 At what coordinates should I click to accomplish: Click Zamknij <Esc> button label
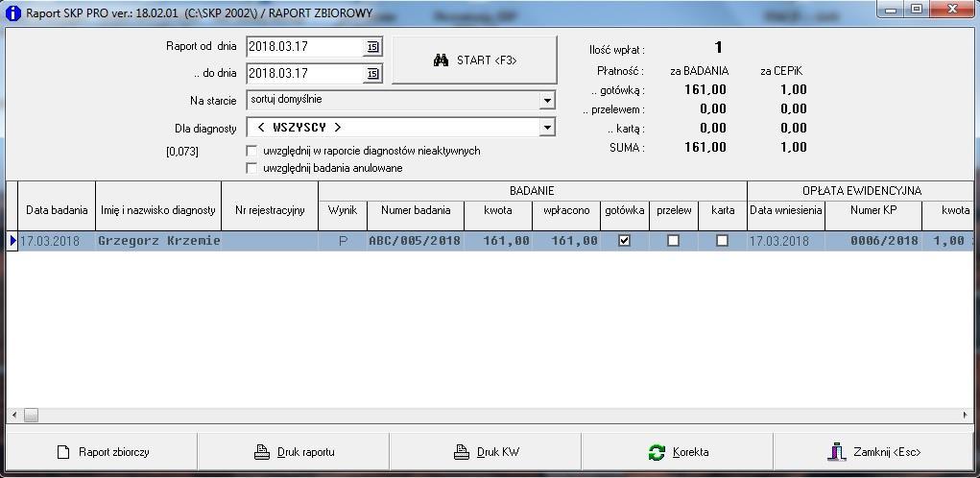[886, 452]
